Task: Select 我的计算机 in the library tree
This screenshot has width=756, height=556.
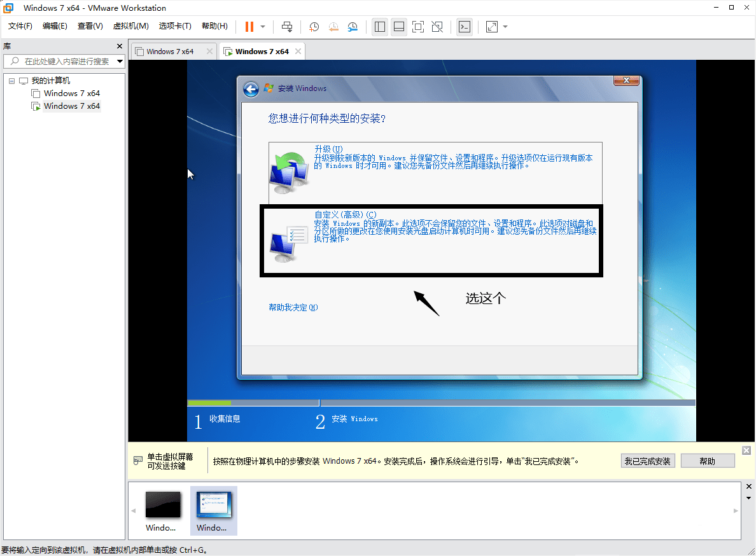Action: click(x=51, y=80)
